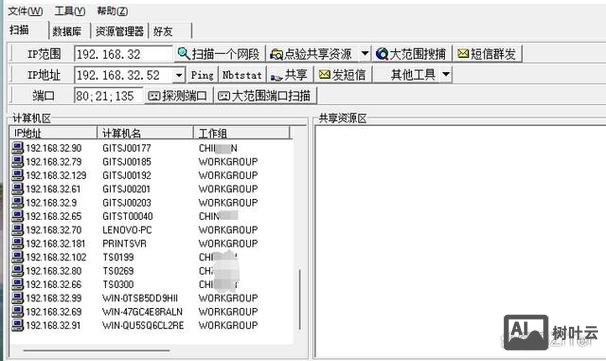Viewport: 606px width, 361px height.
Task: Click the computer icon for 192.168.32.181
Action: coord(17,244)
